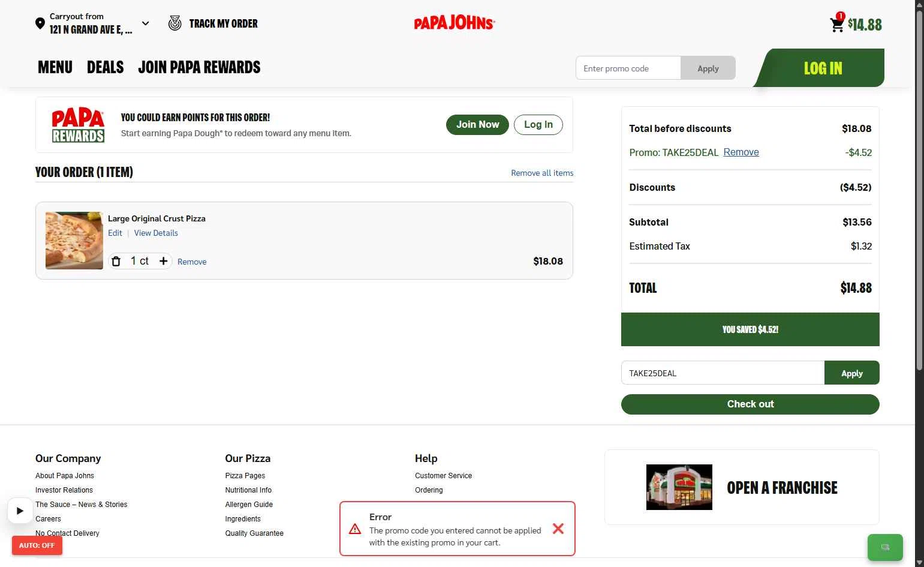Click the Join Now button
The image size is (924, 567).
477,124
